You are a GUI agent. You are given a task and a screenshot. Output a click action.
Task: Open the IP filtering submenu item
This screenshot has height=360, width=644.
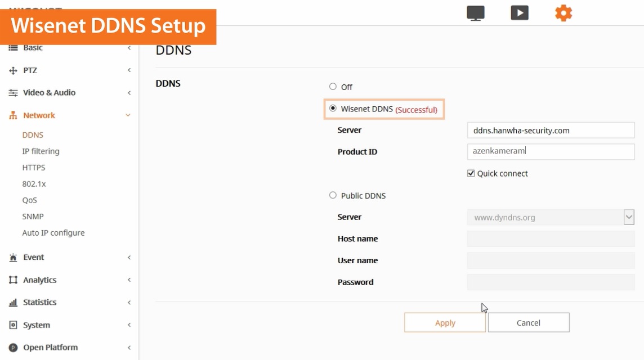pos(41,151)
